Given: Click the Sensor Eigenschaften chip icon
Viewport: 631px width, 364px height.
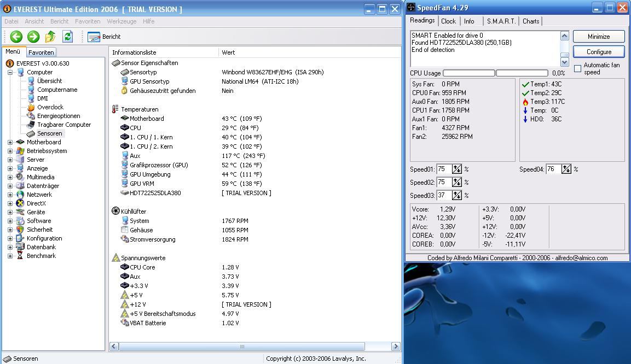Looking at the screenshot, I should [x=116, y=63].
